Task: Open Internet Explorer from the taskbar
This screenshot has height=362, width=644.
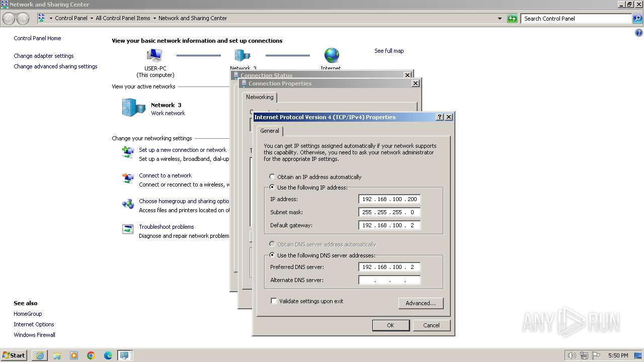Action: pyautogui.click(x=40, y=355)
